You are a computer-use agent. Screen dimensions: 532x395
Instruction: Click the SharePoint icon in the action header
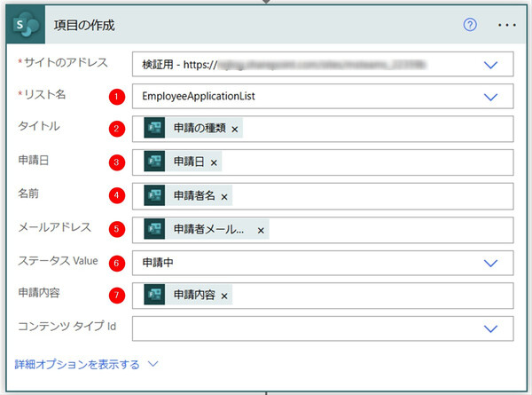click(x=26, y=25)
